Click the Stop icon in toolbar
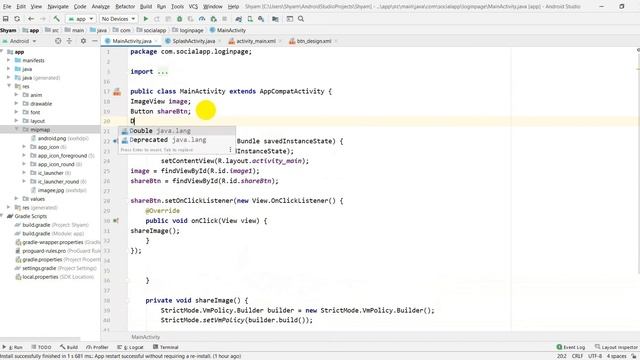Viewport: 640px width, 360px height. tap(224, 19)
